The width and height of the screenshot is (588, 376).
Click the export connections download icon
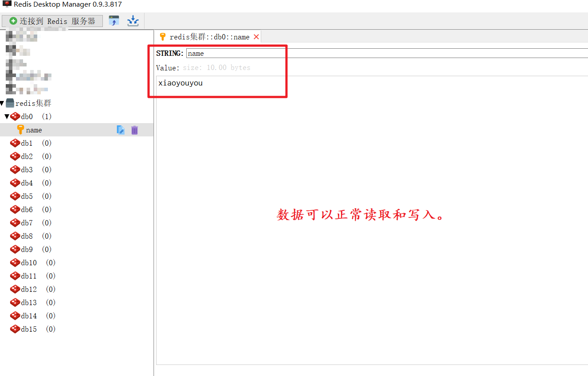click(x=133, y=21)
